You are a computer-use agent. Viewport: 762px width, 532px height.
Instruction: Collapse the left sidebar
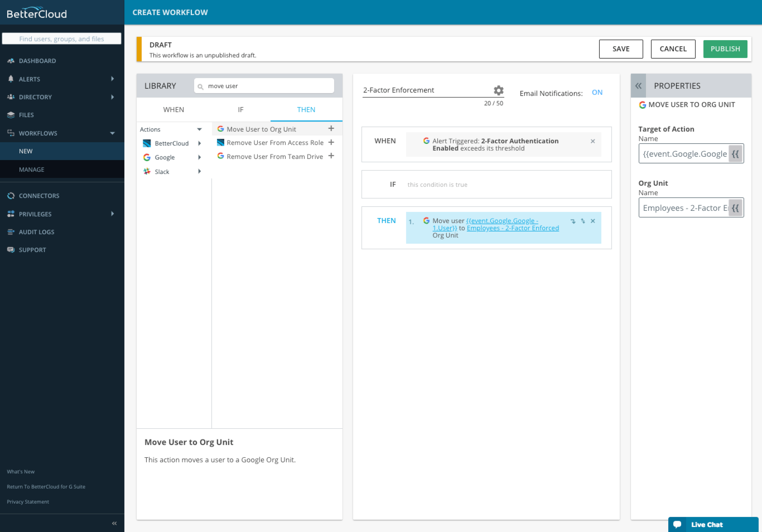(x=114, y=523)
